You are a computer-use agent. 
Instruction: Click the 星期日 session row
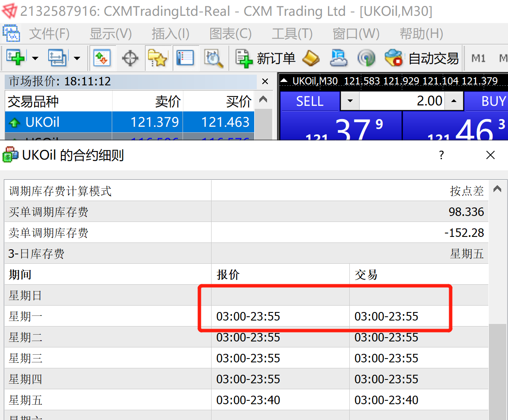coord(246,295)
